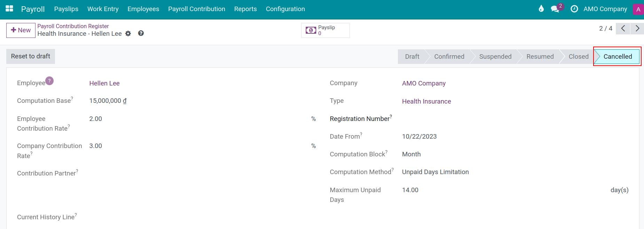The image size is (644, 229).
Task: Open the Configuration menu
Action: pos(285,9)
